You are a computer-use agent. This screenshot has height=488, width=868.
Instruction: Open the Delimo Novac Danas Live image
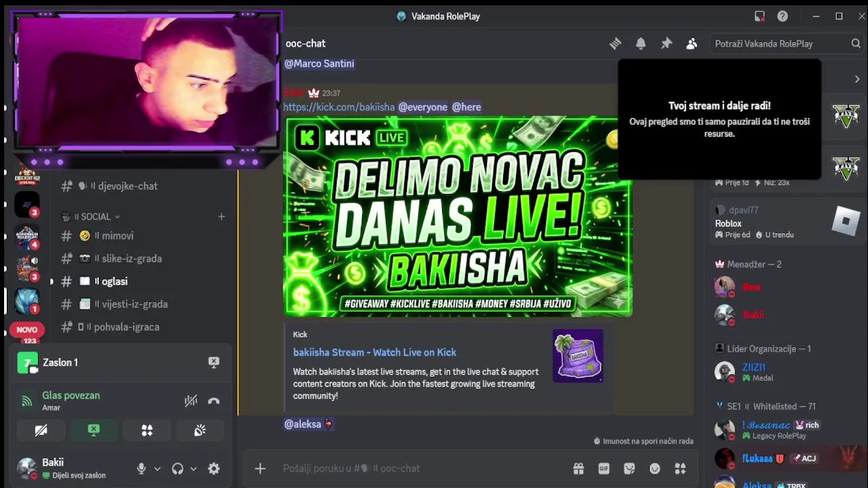pyautogui.click(x=458, y=217)
